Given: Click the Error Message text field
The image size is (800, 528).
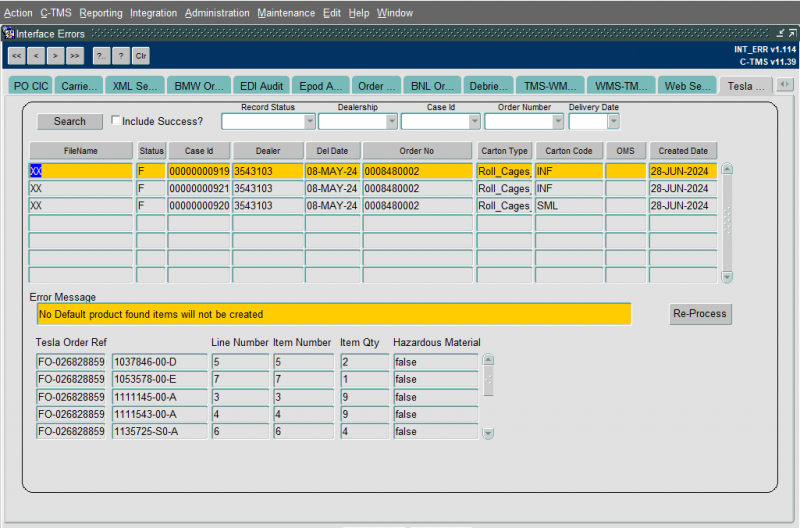Looking at the screenshot, I should tap(334, 314).
